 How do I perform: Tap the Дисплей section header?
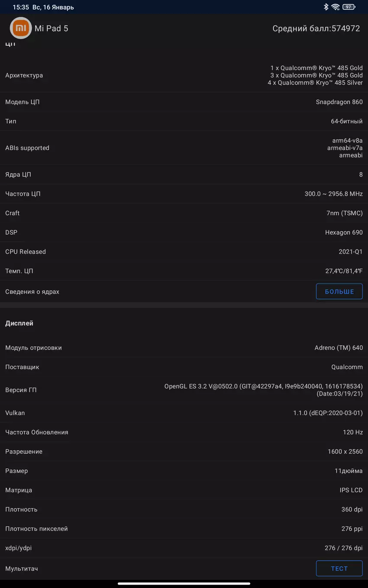[x=19, y=323]
